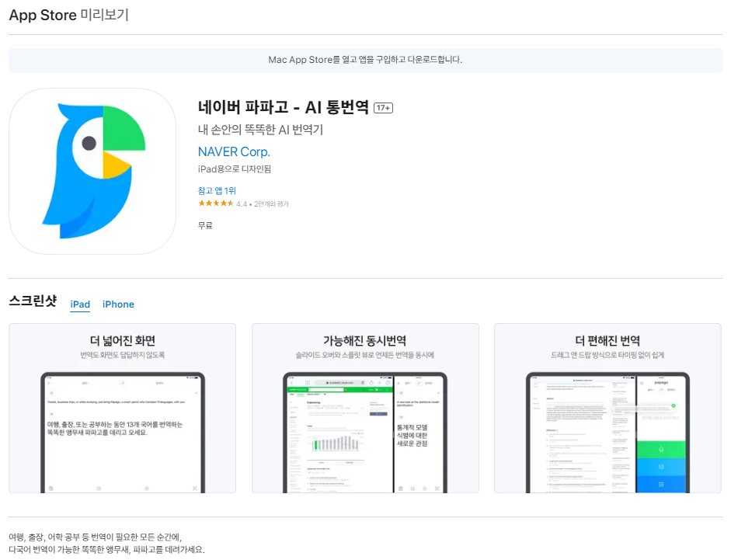The height and width of the screenshot is (560, 731).
Task: Click the 스크린샷 section heading
Action: click(x=33, y=303)
